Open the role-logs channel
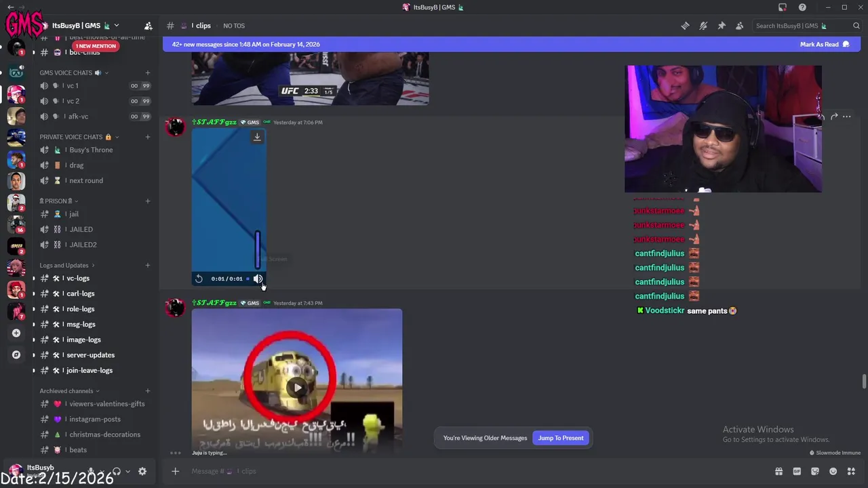Screen dimensions: 868x488 click(x=94, y=309)
